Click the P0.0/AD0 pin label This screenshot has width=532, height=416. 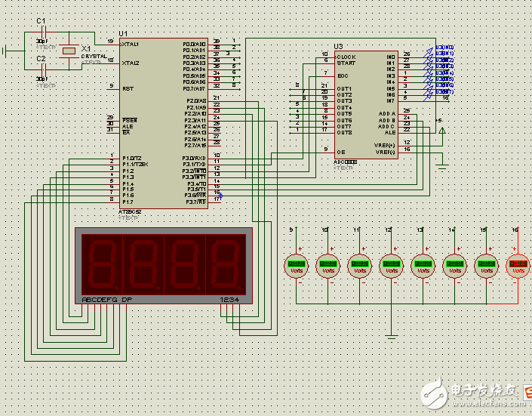coord(194,45)
